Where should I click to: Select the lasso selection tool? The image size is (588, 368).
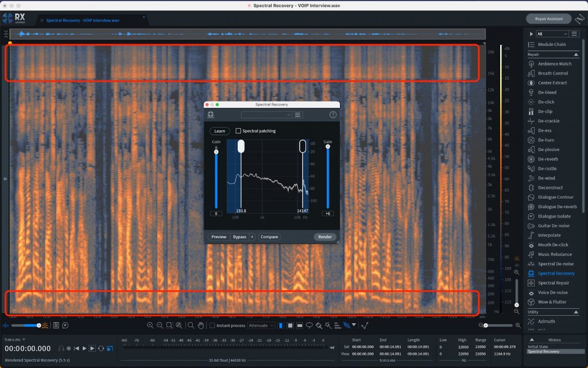pyautogui.click(x=309, y=326)
